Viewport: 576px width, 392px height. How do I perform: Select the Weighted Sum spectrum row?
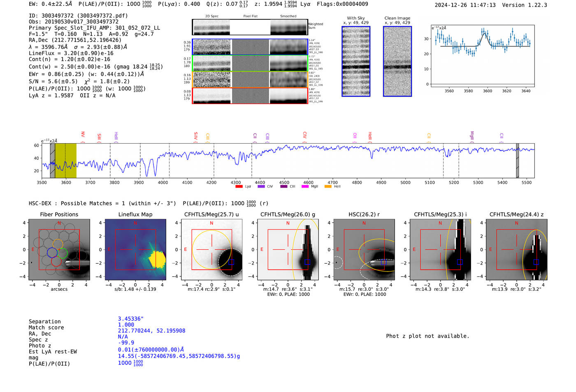click(x=250, y=27)
